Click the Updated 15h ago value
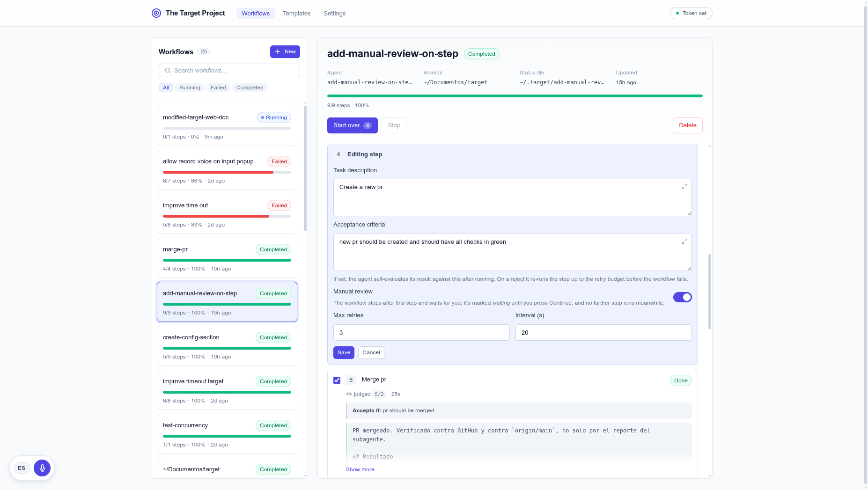 [x=626, y=82]
